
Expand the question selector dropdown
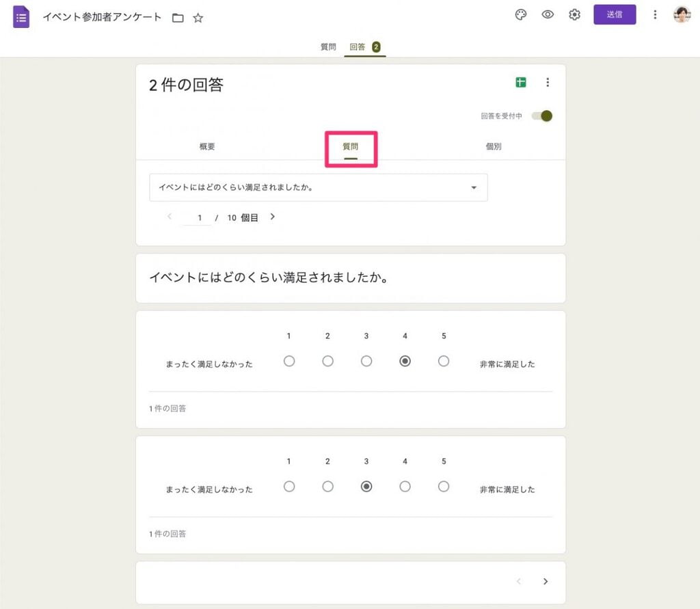[x=319, y=187]
